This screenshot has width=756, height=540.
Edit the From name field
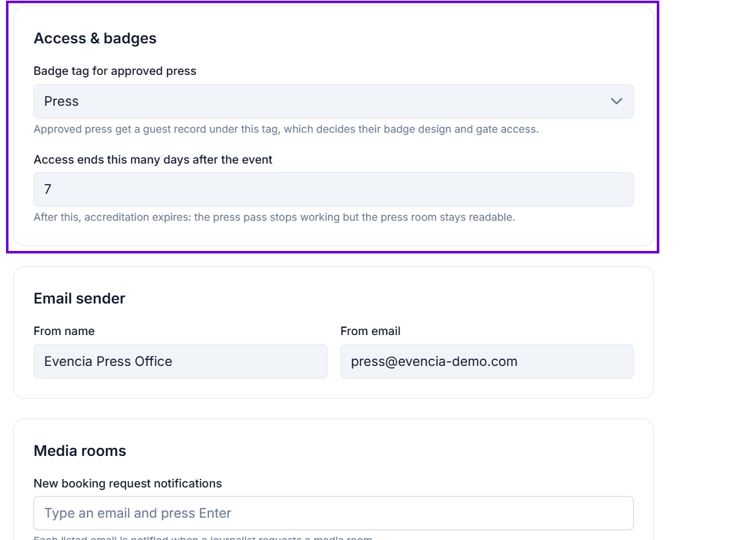(180, 361)
